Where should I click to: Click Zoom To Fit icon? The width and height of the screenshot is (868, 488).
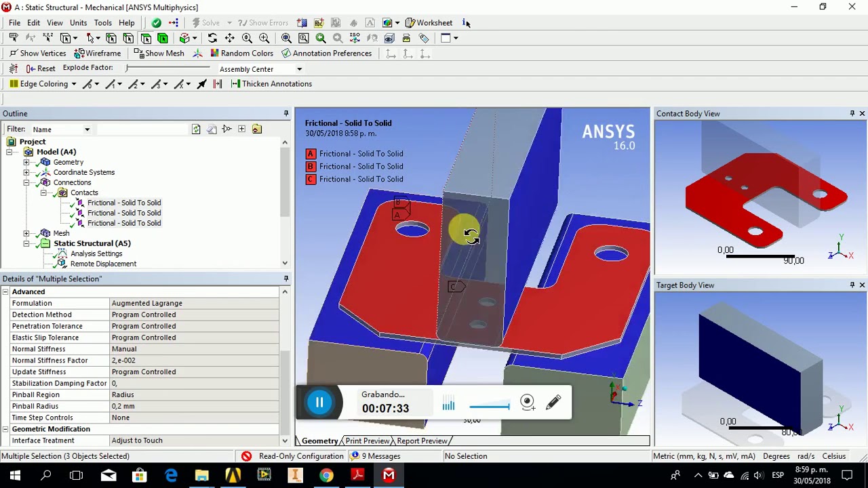click(286, 38)
